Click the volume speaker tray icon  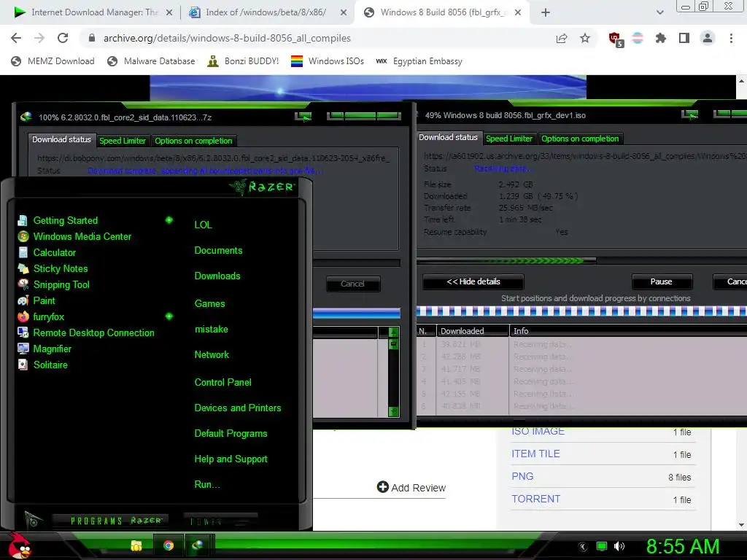pyautogui.click(x=619, y=546)
